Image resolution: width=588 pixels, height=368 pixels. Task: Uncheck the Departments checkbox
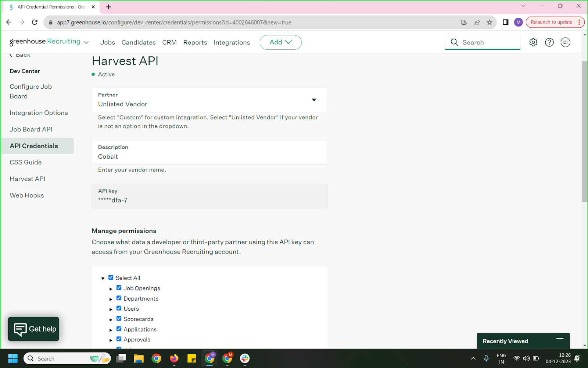tap(119, 298)
